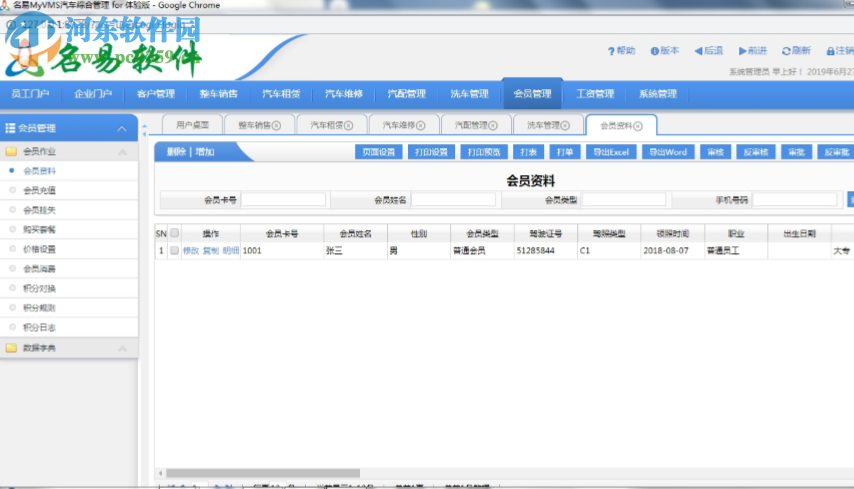Click the 打印预览 button
Image resolution: width=854 pixels, height=489 pixels.
coord(484,152)
